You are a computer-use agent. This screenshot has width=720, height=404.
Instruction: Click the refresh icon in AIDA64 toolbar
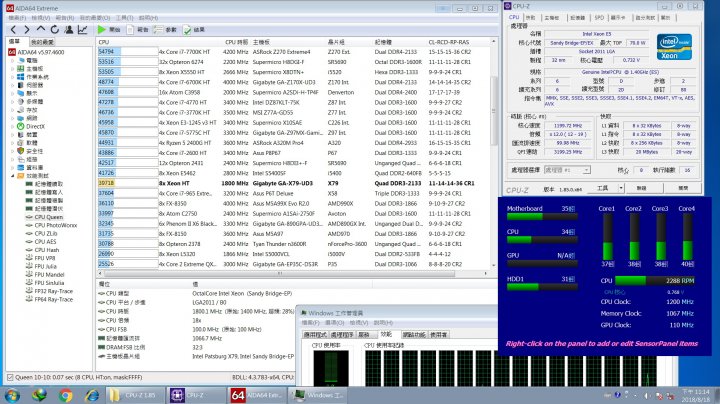(x=55, y=30)
